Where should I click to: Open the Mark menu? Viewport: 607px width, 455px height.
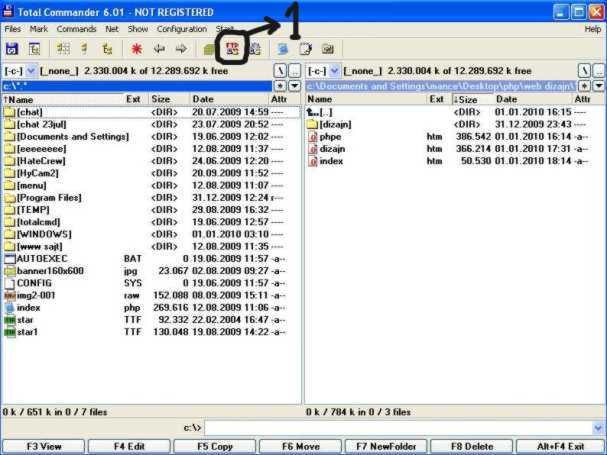39,29
